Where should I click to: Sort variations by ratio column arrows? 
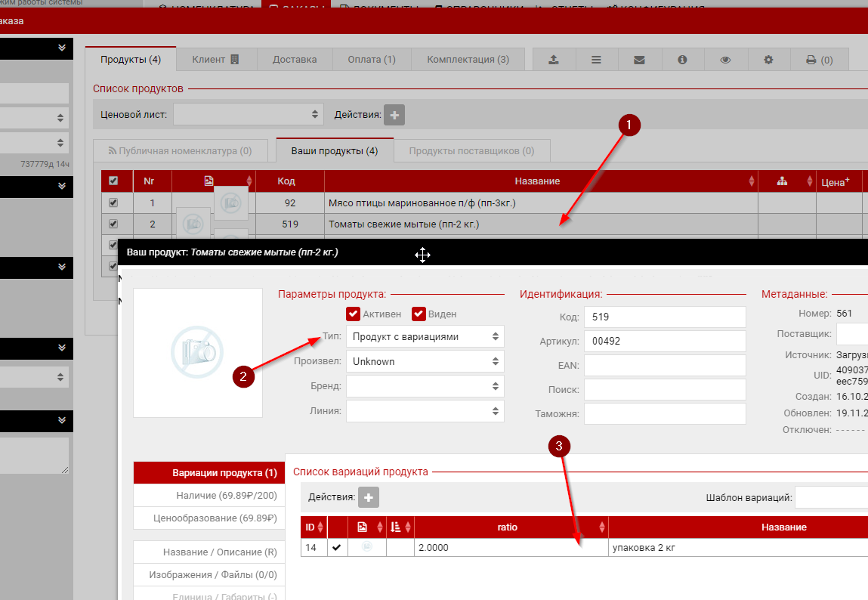pyautogui.click(x=602, y=527)
